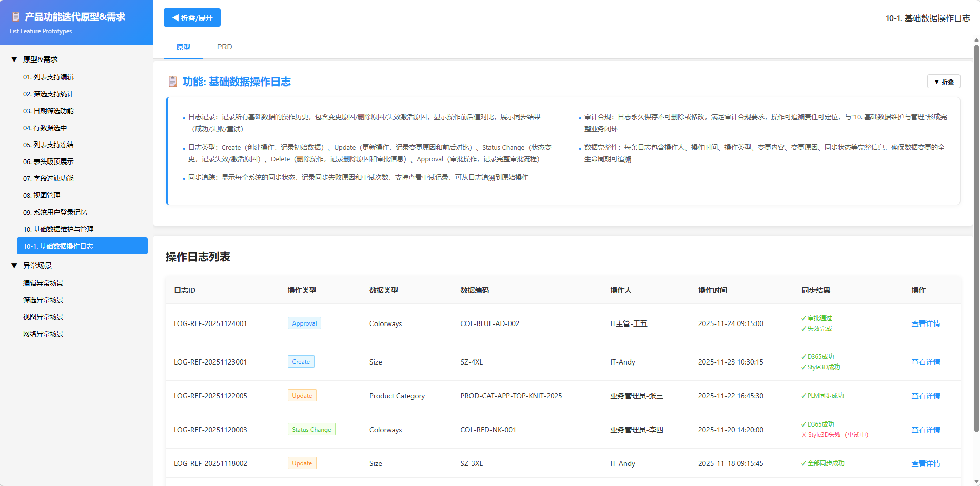Collapse the 原型&需求 tree section
Screen dimensions: 980x486
point(14,59)
